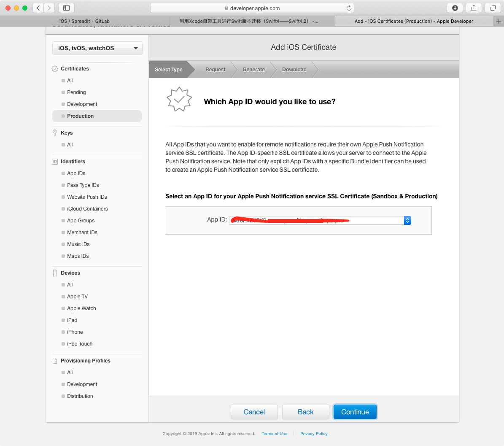Open the Terms of Use link
504x446 pixels.
[x=274, y=434]
